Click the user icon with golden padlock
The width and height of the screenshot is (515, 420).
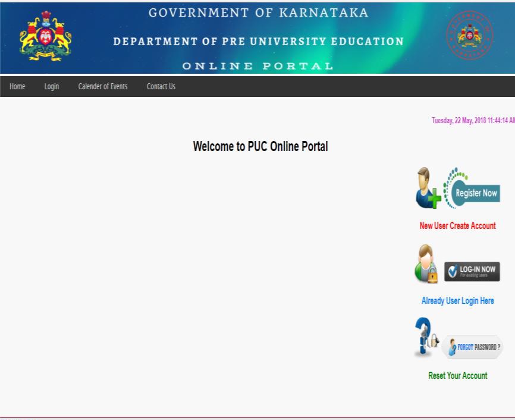pos(426,265)
